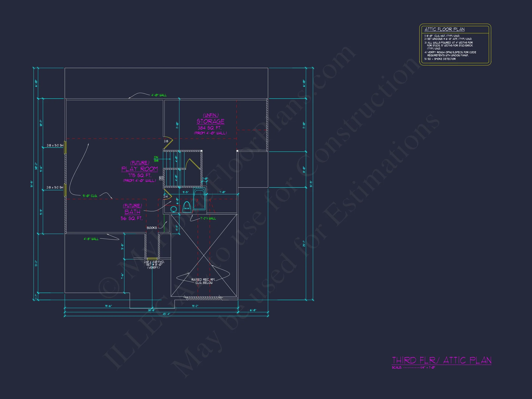Click the THIRD FLR./ ATTIC PLAN title
Image resolution: width=532 pixels, height=399 pixels.
click(441, 360)
